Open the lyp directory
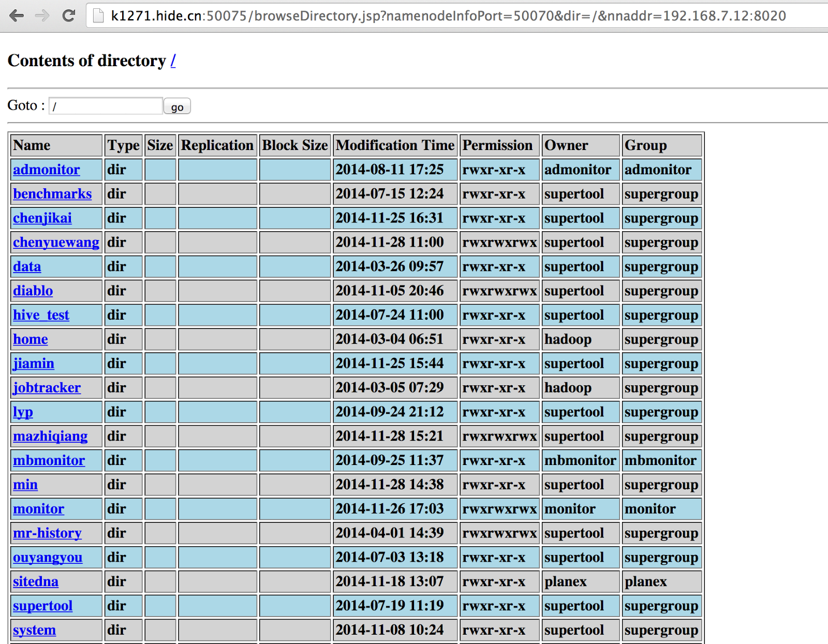The height and width of the screenshot is (644, 828). pyautogui.click(x=23, y=412)
